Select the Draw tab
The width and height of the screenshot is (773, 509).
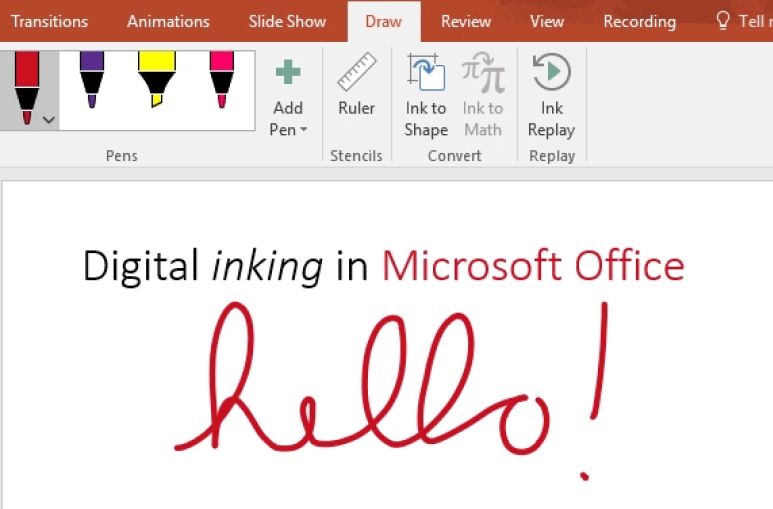(384, 22)
